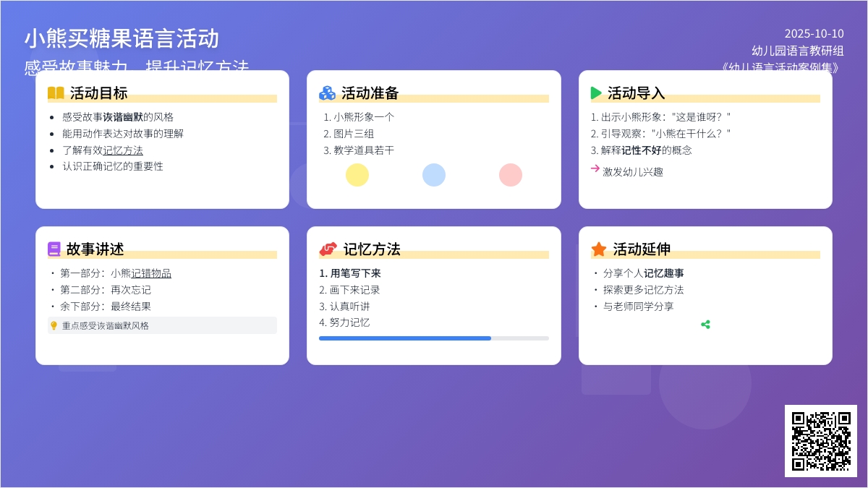Click the blue cubes icon beside 活动准备
Screen dimensions: 868x488
(327, 93)
